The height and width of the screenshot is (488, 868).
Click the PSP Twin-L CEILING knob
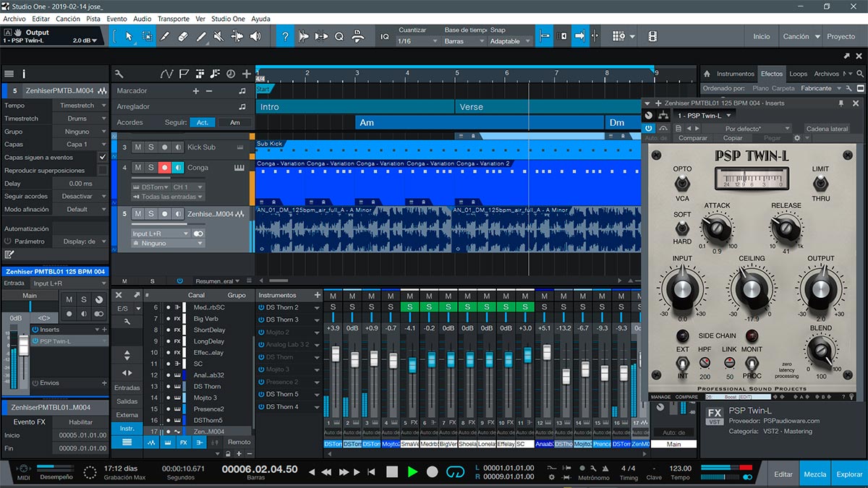752,289
